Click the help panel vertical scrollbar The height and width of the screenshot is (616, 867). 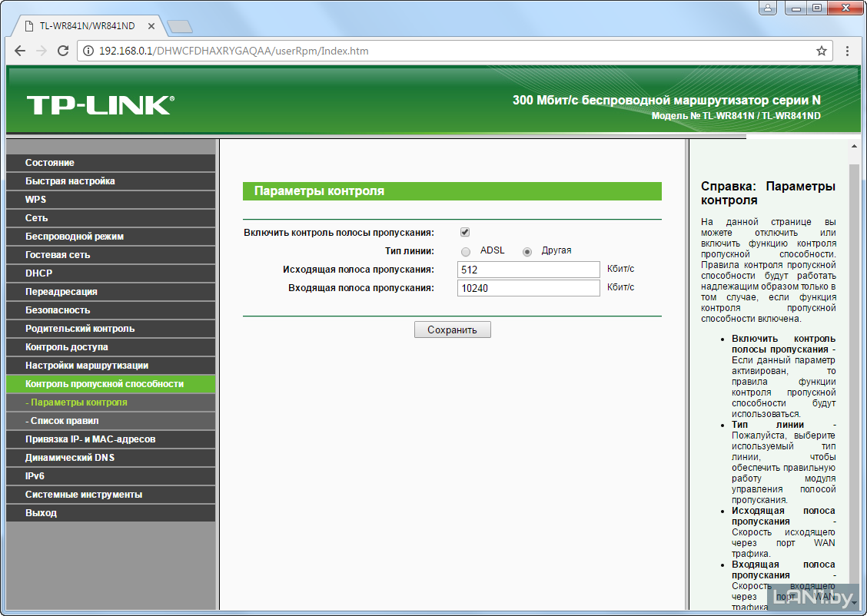coord(854,376)
